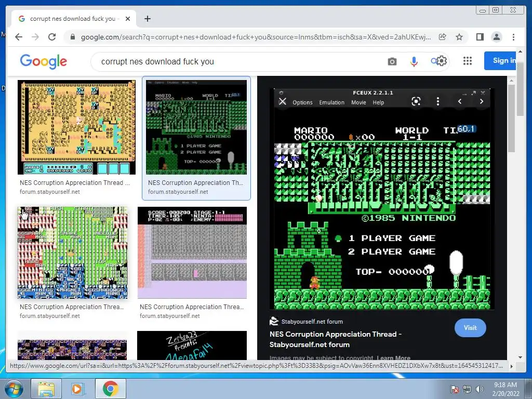
Task: Close the 'corrupt nes download' tab
Action: (x=128, y=19)
